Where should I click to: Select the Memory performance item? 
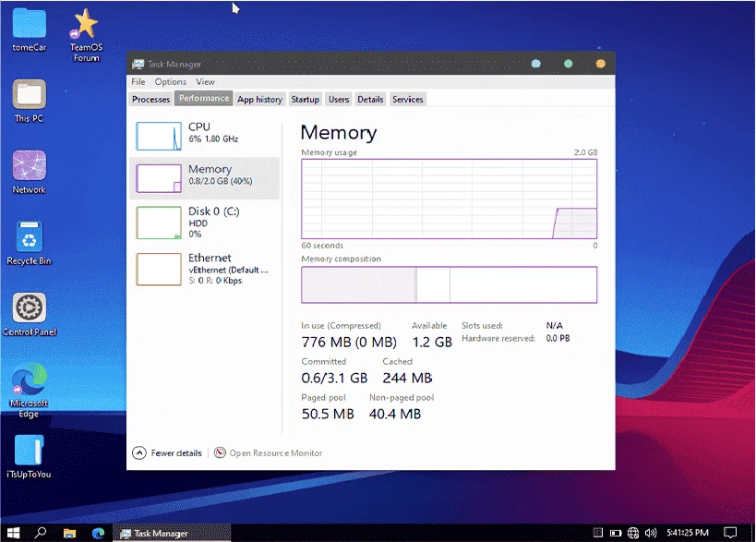(204, 178)
